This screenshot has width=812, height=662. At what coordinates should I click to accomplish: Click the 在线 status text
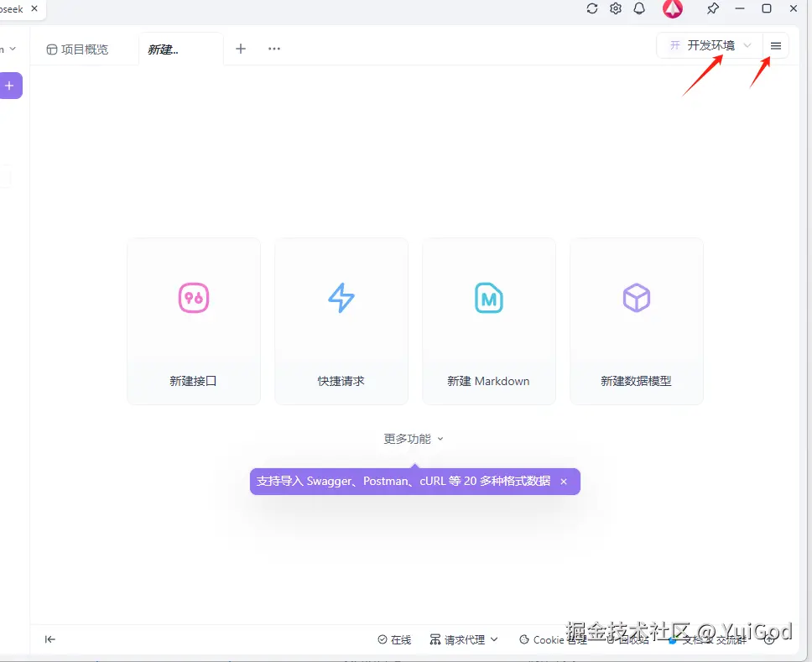tap(401, 639)
